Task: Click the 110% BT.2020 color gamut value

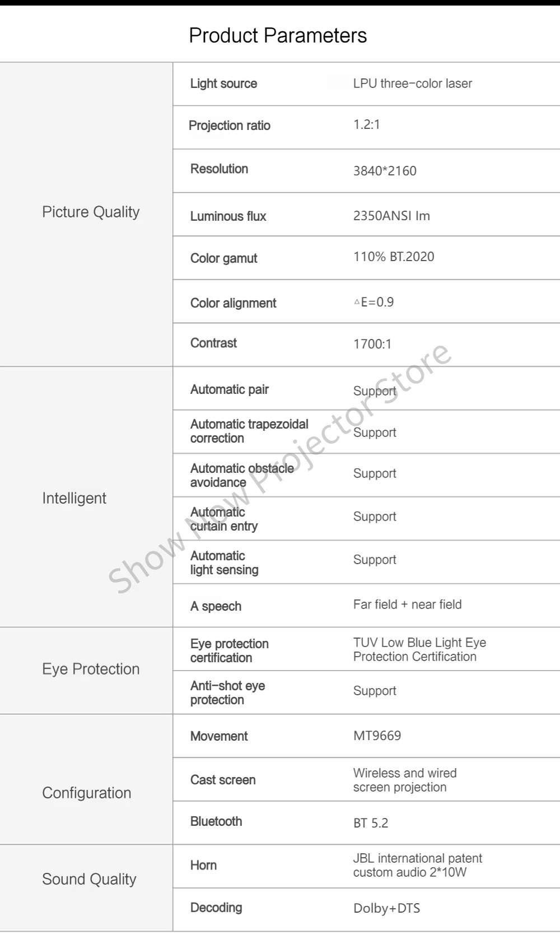Action: (x=394, y=257)
